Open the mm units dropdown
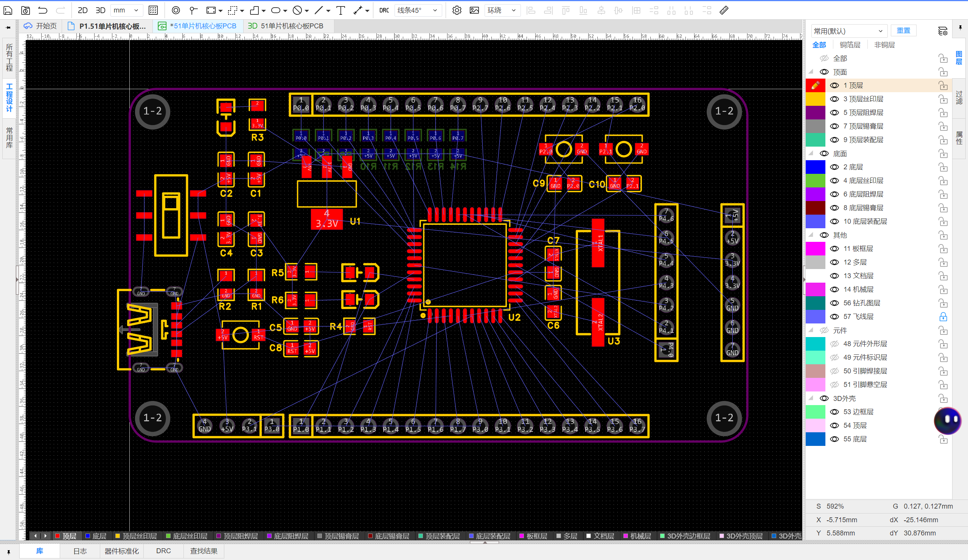968x560 pixels. pyautogui.click(x=126, y=10)
